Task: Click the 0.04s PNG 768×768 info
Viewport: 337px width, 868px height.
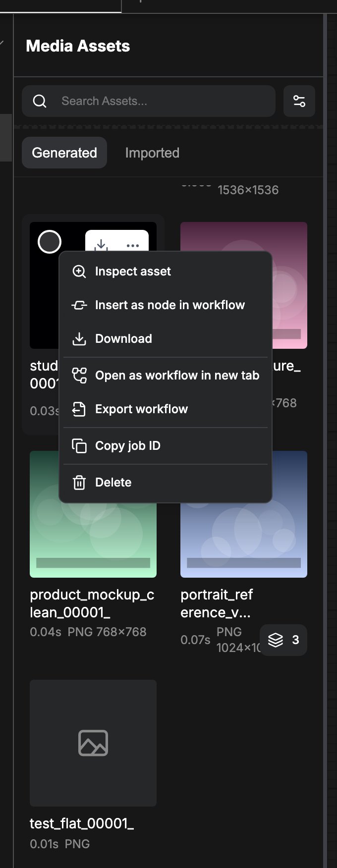Action: 88,632
